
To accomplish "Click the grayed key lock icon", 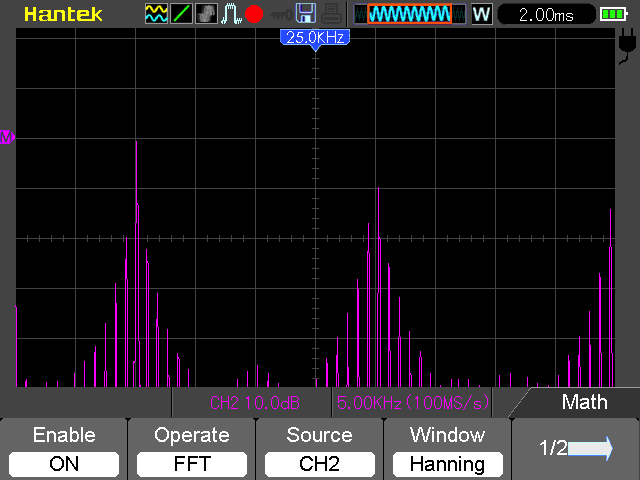I will pos(281,15).
